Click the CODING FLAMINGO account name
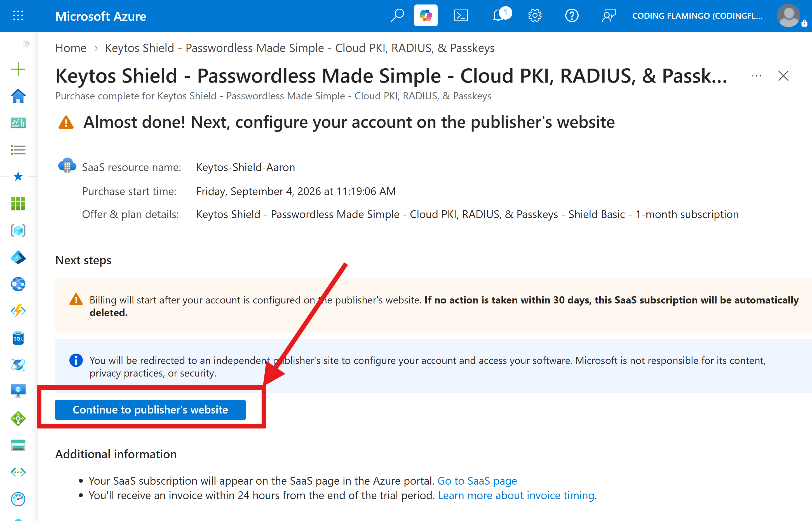The width and height of the screenshot is (812, 521). 697,16
